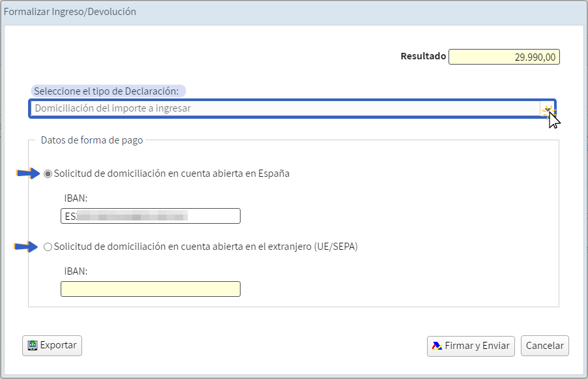Click the bold Resultado label
Image resolution: width=588 pixels, height=379 pixels.
(422, 57)
